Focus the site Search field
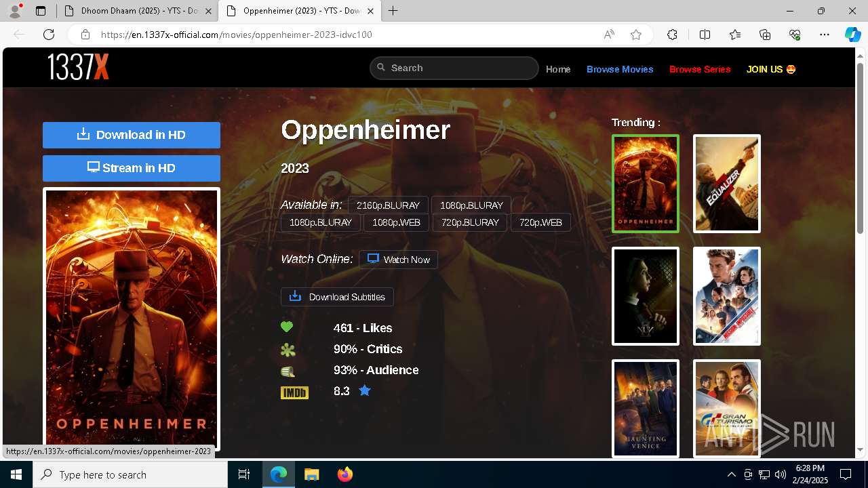This screenshot has width=868, height=488. 454,68
